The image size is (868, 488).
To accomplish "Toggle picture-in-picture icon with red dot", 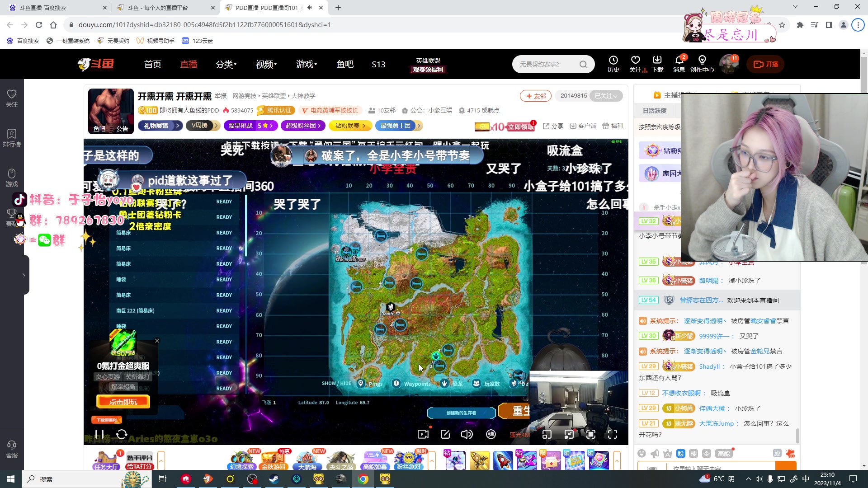I will point(569,434).
